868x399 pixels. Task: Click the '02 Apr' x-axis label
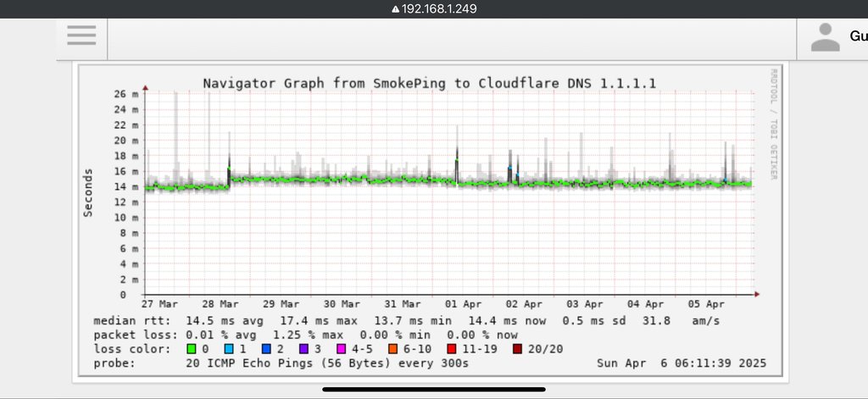pos(524,304)
